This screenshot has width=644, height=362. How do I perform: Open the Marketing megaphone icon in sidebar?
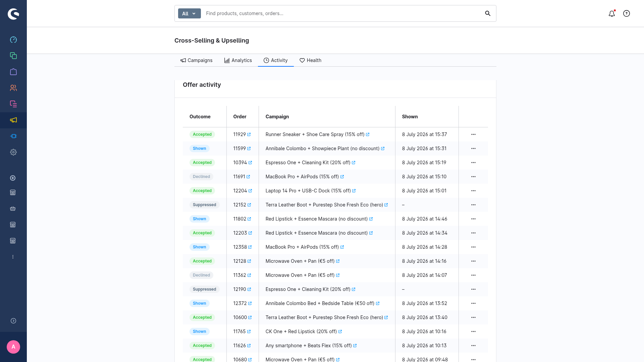pyautogui.click(x=13, y=120)
